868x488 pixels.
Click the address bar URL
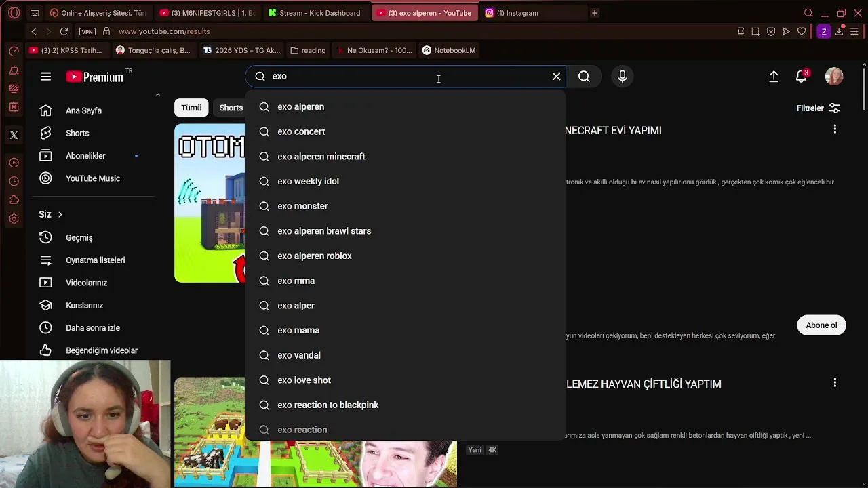164,31
